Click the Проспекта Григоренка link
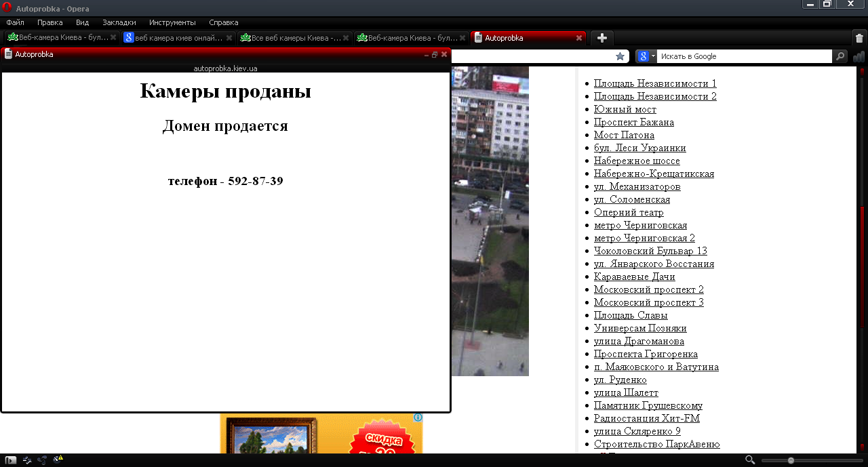This screenshot has width=868, height=467. [646, 354]
